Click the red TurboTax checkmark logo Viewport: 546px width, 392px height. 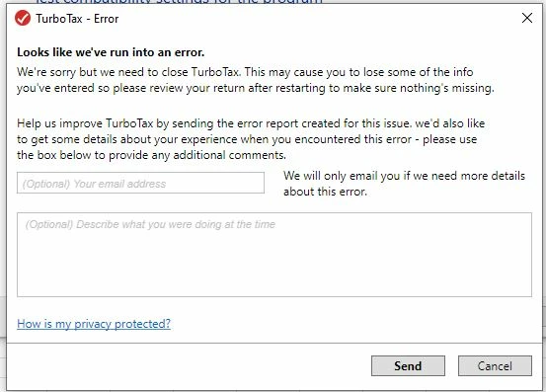tap(23, 19)
